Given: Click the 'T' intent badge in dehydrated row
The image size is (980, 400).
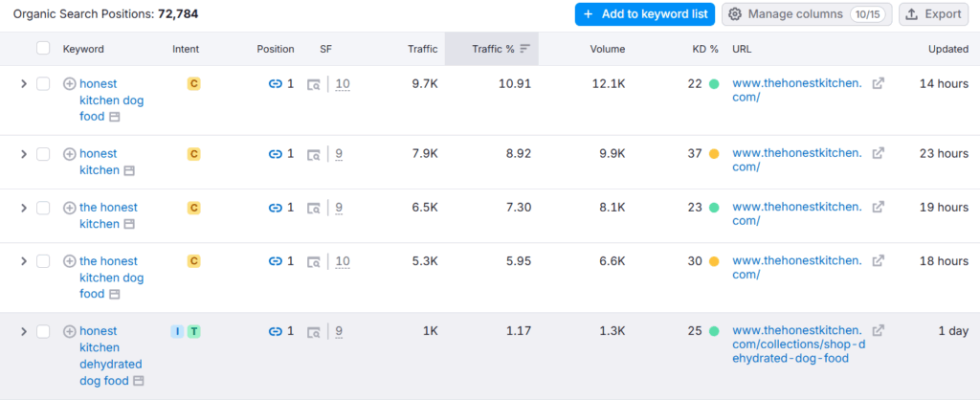Looking at the screenshot, I should [x=193, y=331].
